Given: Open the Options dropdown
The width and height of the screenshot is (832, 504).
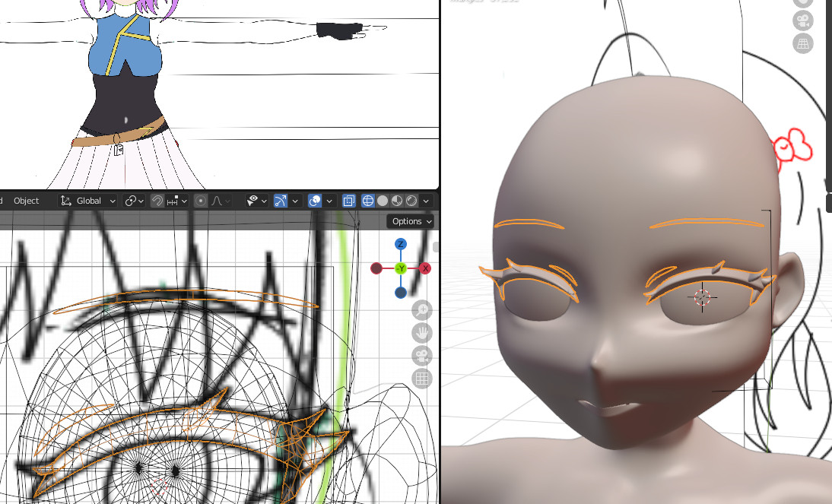Looking at the screenshot, I should tap(411, 221).
